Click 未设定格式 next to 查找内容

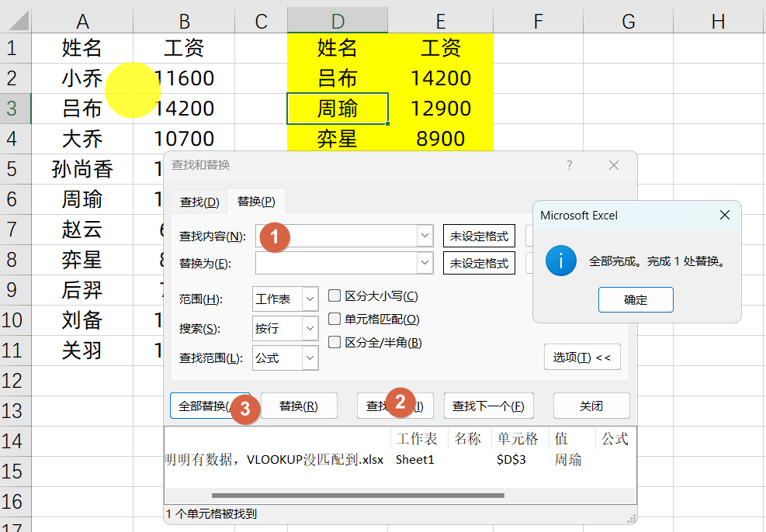click(x=480, y=237)
